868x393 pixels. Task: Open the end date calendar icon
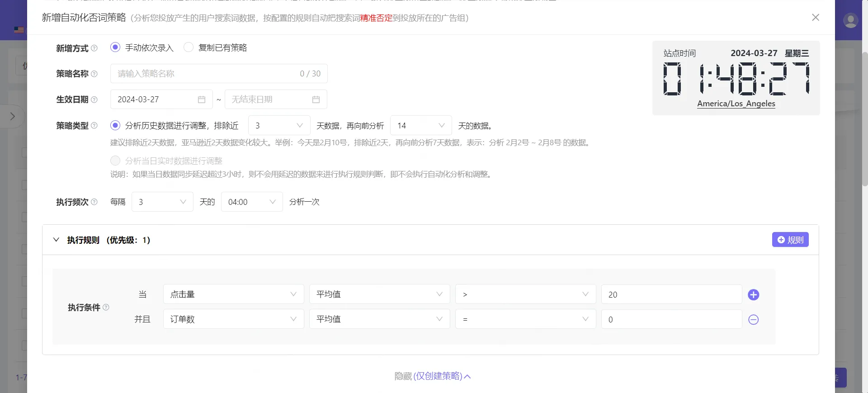pos(316,99)
